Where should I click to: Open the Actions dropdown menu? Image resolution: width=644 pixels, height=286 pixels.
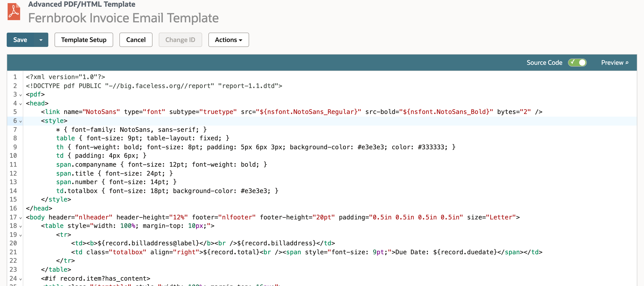pos(229,40)
